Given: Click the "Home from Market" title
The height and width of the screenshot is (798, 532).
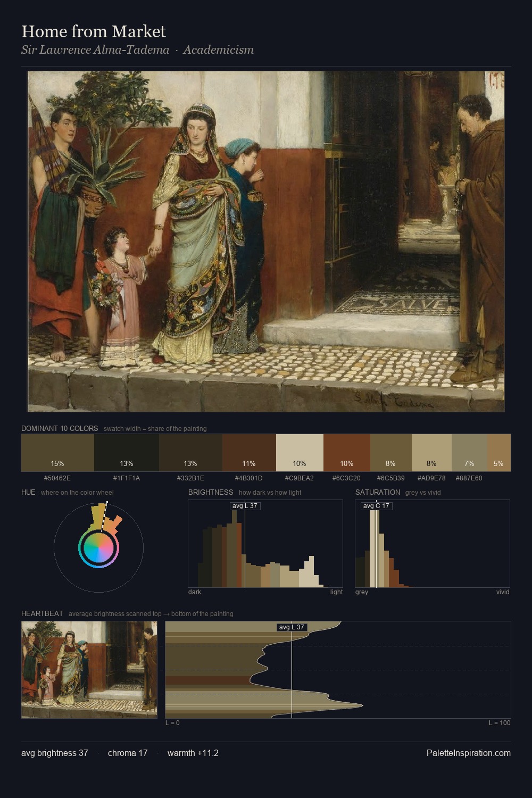Looking at the screenshot, I should click(x=94, y=31).
